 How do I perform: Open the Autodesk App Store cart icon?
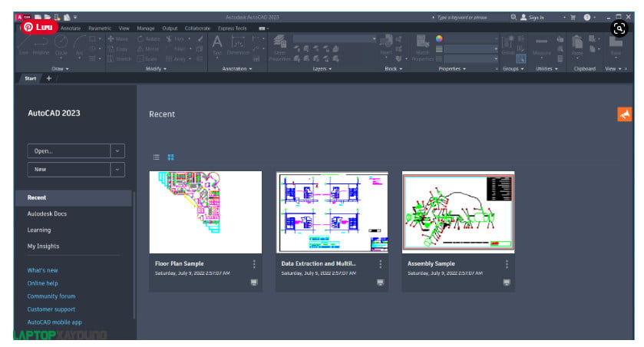[573, 17]
